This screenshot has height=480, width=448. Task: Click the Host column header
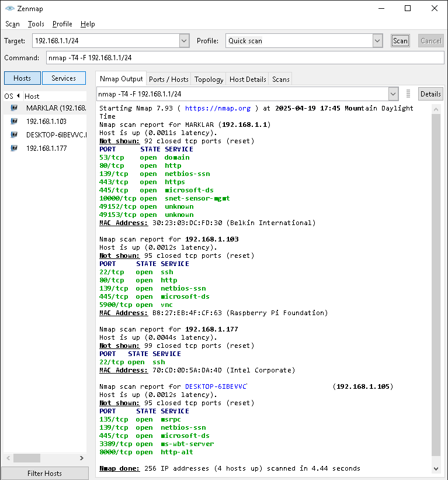pyautogui.click(x=54, y=96)
